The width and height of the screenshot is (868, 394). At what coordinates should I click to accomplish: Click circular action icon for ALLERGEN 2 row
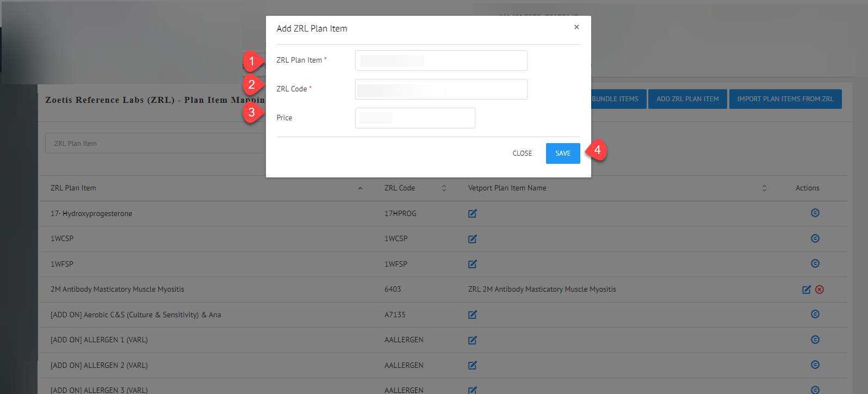pyautogui.click(x=815, y=365)
